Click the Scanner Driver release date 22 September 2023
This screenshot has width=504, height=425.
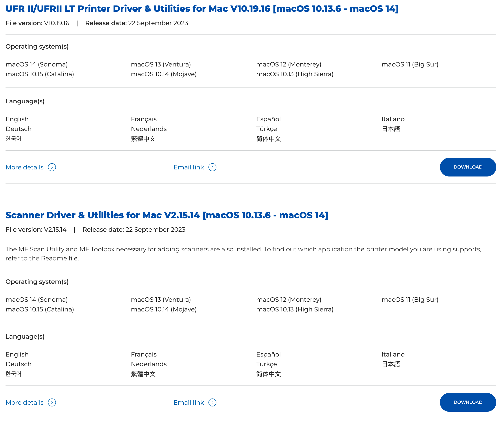[155, 230]
